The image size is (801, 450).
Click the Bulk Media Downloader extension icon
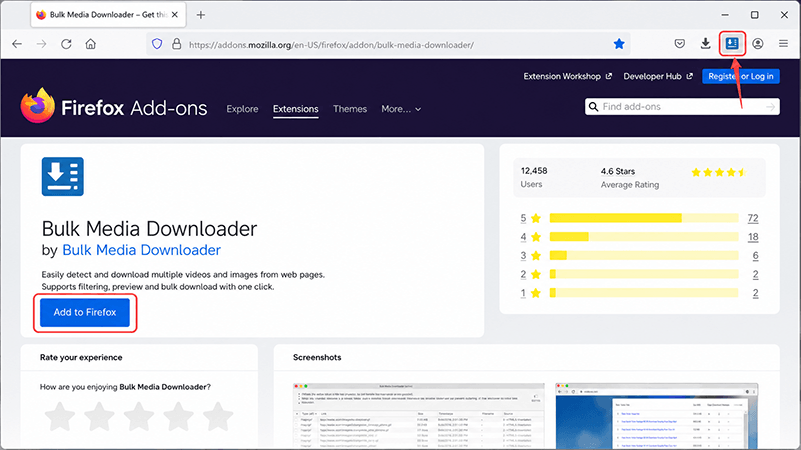click(62, 177)
